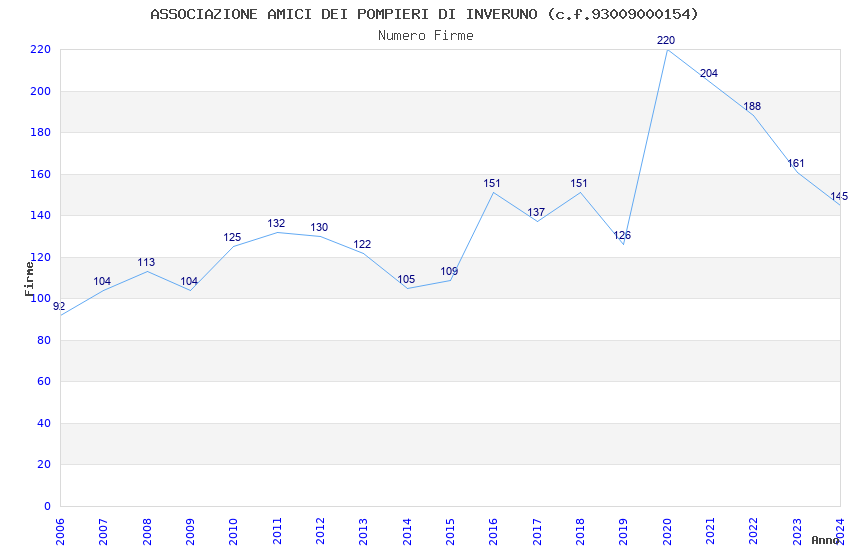
Task: Click the data label 204 for 2021
Action: pos(709,74)
